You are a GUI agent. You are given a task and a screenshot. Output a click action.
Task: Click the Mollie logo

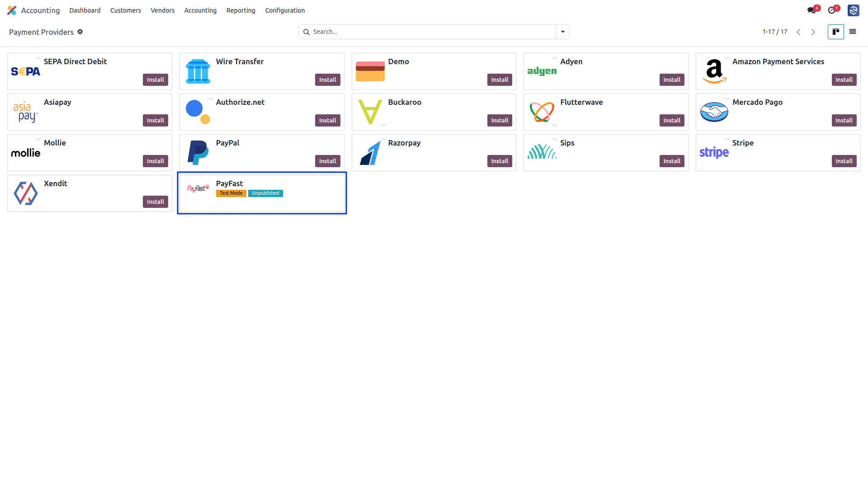[26, 153]
